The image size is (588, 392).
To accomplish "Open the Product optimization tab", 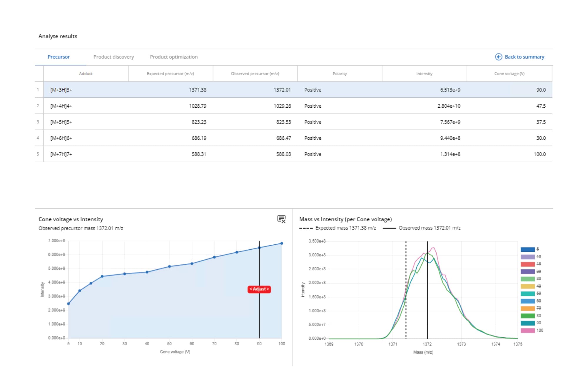I will coord(173,57).
